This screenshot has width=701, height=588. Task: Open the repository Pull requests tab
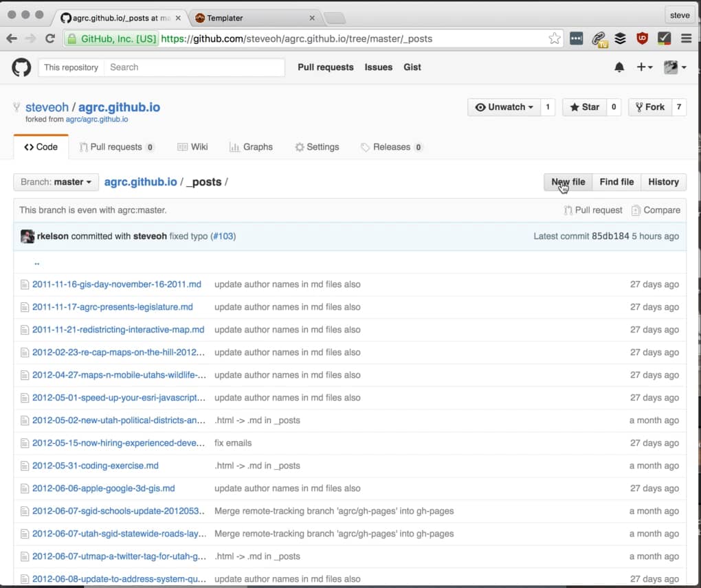tap(116, 147)
